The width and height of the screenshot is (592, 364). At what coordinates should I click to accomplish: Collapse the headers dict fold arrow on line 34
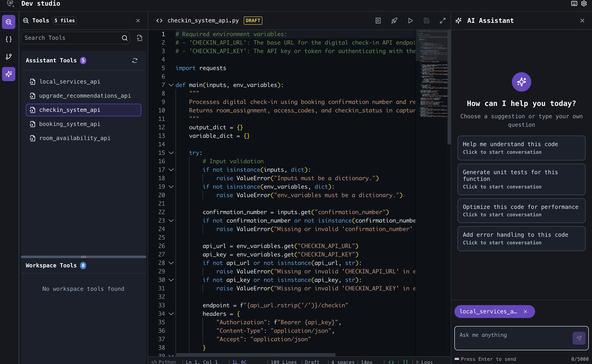pyautogui.click(x=171, y=314)
